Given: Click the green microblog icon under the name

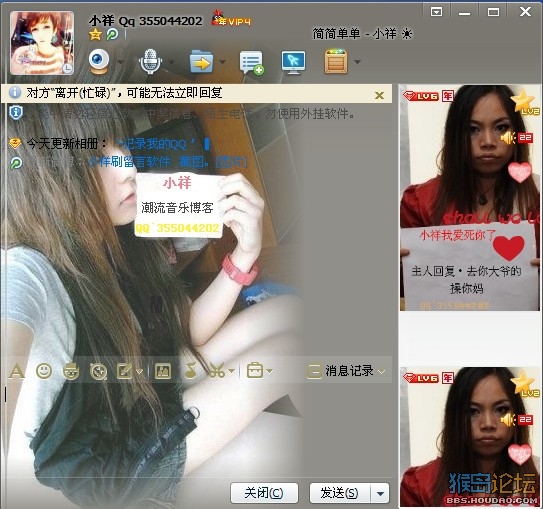Looking at the screenshot, I should pyautogui.click(x=112, y=34).
